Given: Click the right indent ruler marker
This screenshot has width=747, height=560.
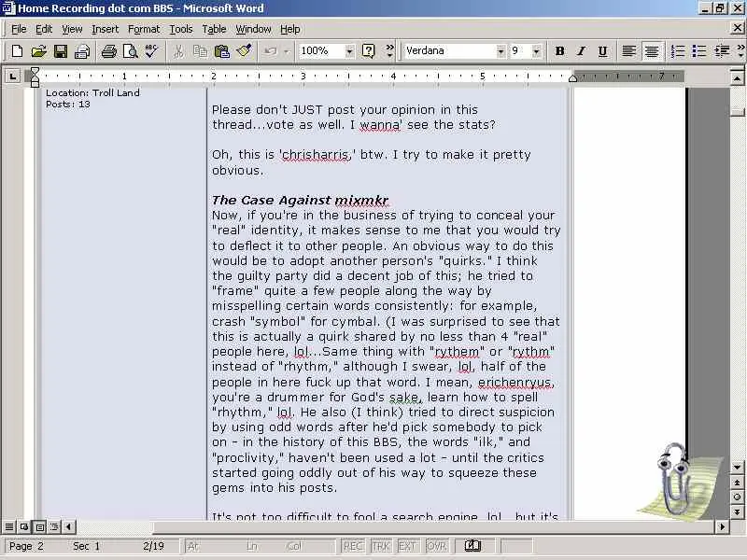Looking at the screenshot, I should click(573, 77).
